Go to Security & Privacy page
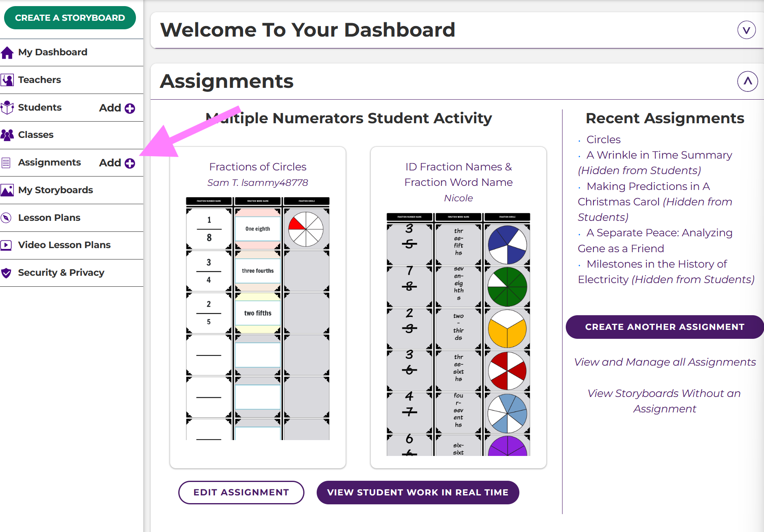The image size is (764, 532). click(61, 273)
